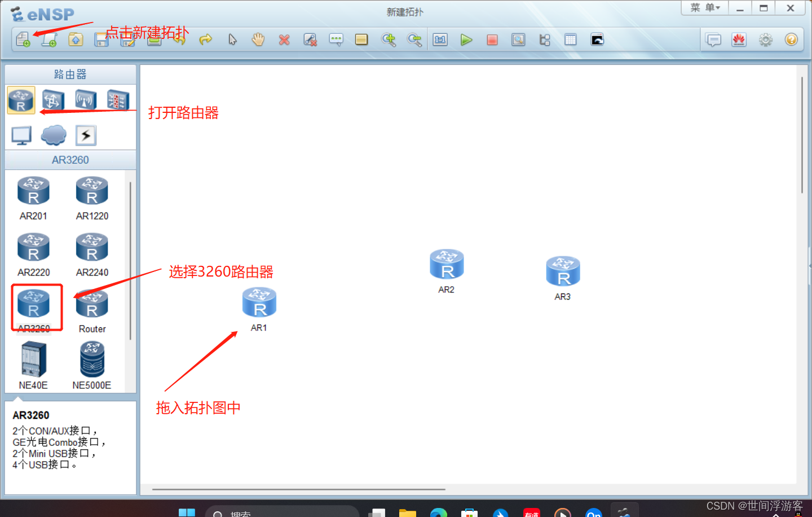Viewport: 812px width, 517px height.
Task: Show all interfaces list icon
Action: tap(545, 40)
